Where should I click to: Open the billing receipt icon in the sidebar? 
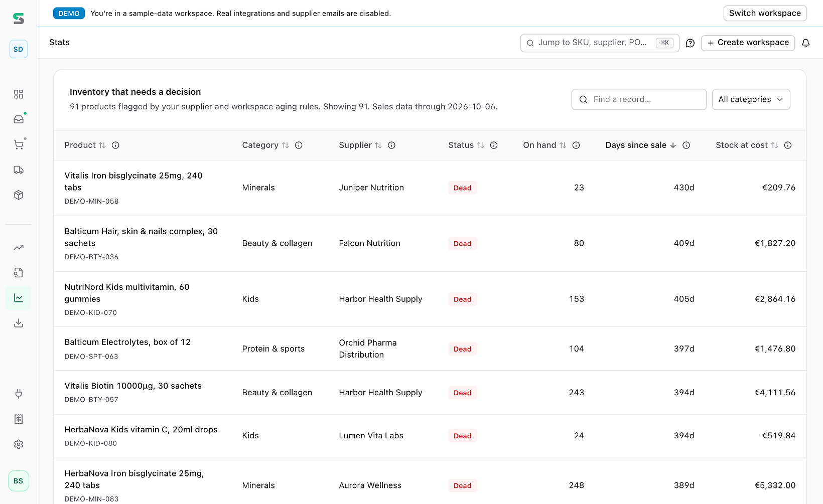(19, 419)
